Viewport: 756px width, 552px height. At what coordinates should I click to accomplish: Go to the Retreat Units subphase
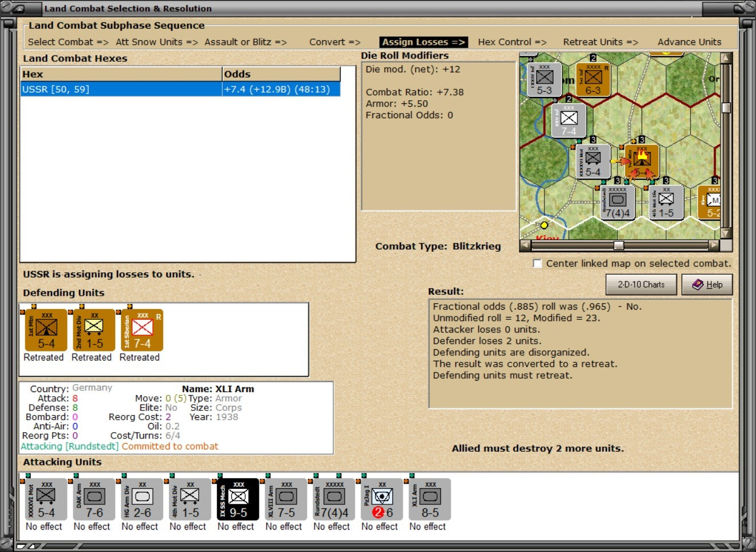(601, 42)
